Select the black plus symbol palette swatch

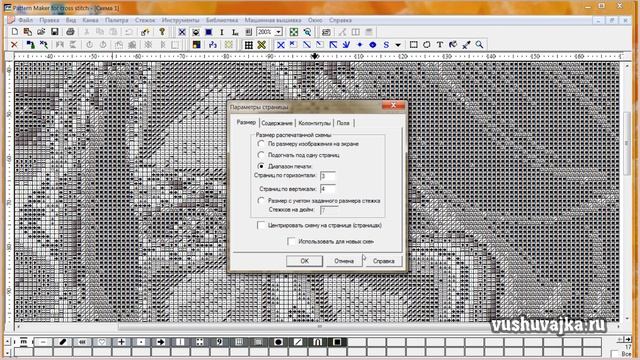[x=121, y=342]
